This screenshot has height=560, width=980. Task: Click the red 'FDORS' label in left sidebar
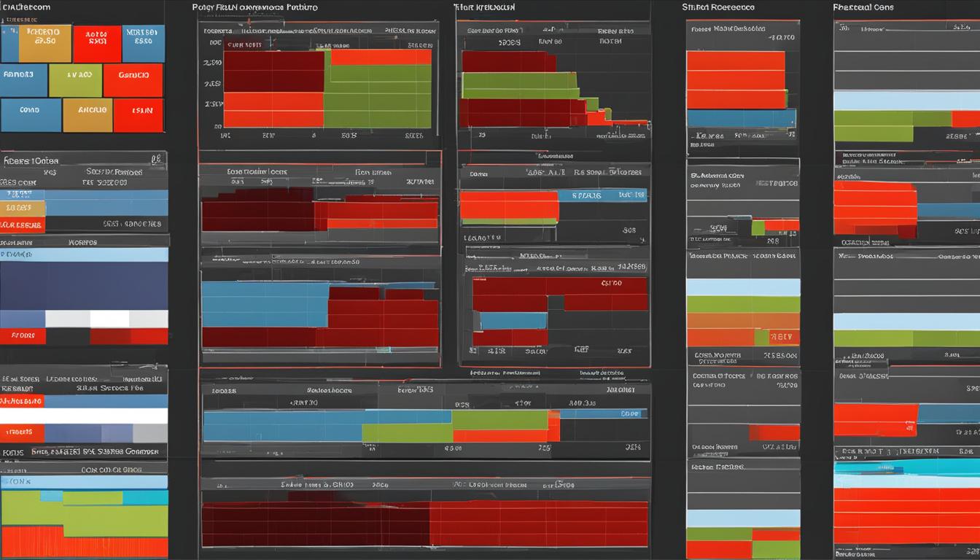pos(23,336)
